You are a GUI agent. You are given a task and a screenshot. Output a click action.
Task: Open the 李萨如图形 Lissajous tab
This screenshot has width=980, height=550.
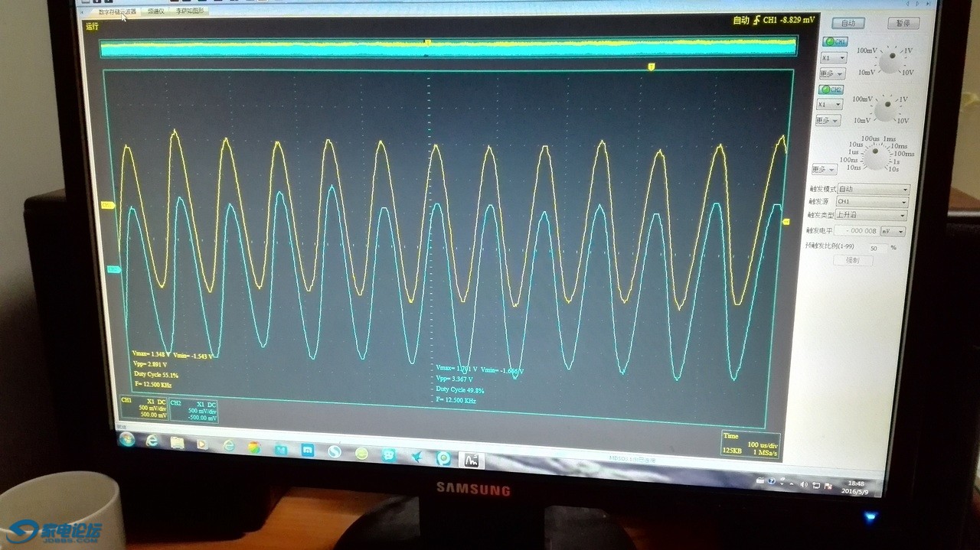190,11
